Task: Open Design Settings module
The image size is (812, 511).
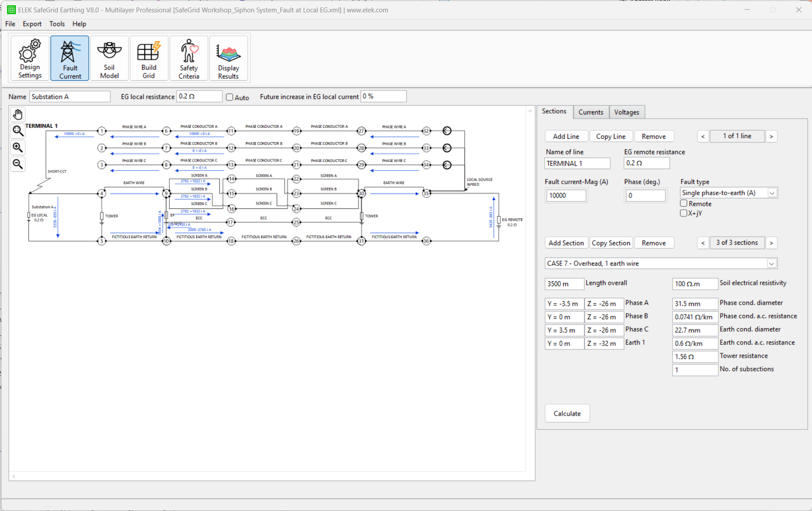Action: [30, 58]
